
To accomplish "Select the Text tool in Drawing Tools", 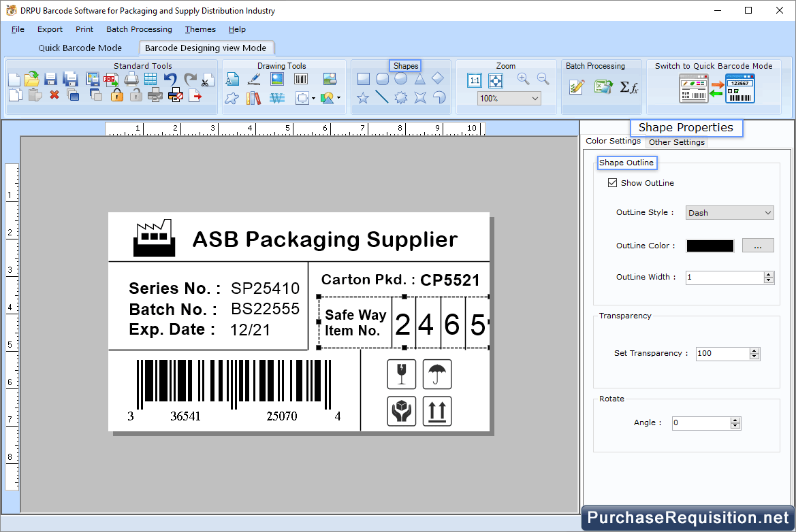I will (232, 79).
